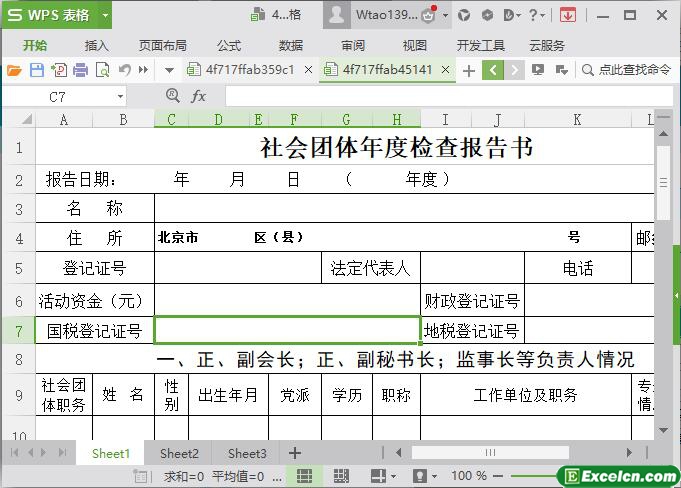Viewport: 681px width, 488px height.
Task: Click the Undo arrow icon
Action: click(x=124, y=70)
